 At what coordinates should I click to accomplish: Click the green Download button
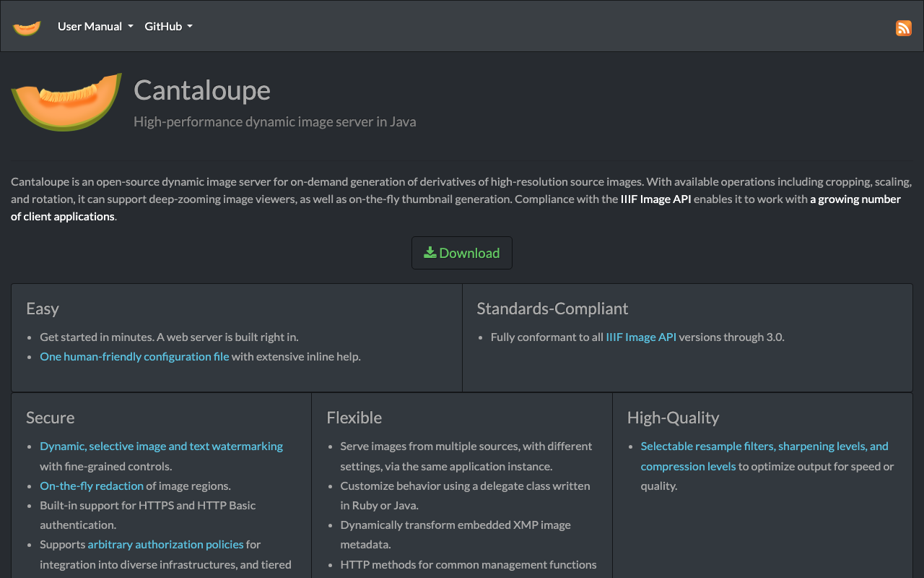tap(462, 253)
